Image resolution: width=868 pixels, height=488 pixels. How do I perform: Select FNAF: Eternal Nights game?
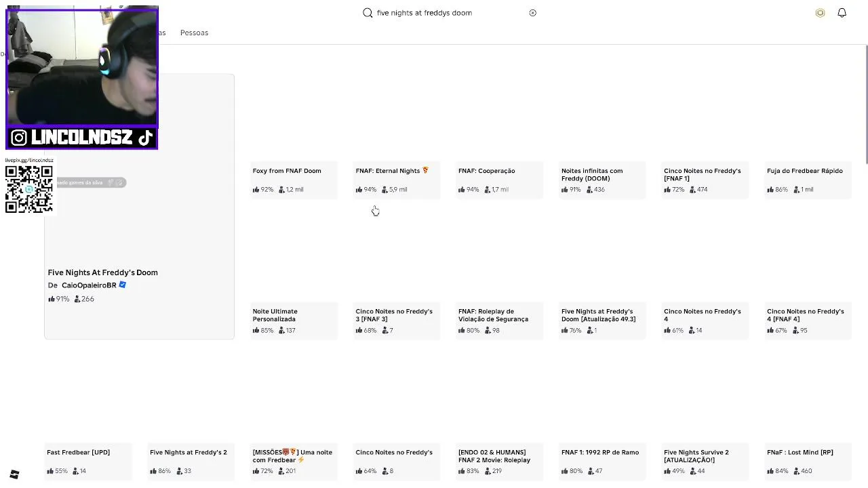point(388,171)
